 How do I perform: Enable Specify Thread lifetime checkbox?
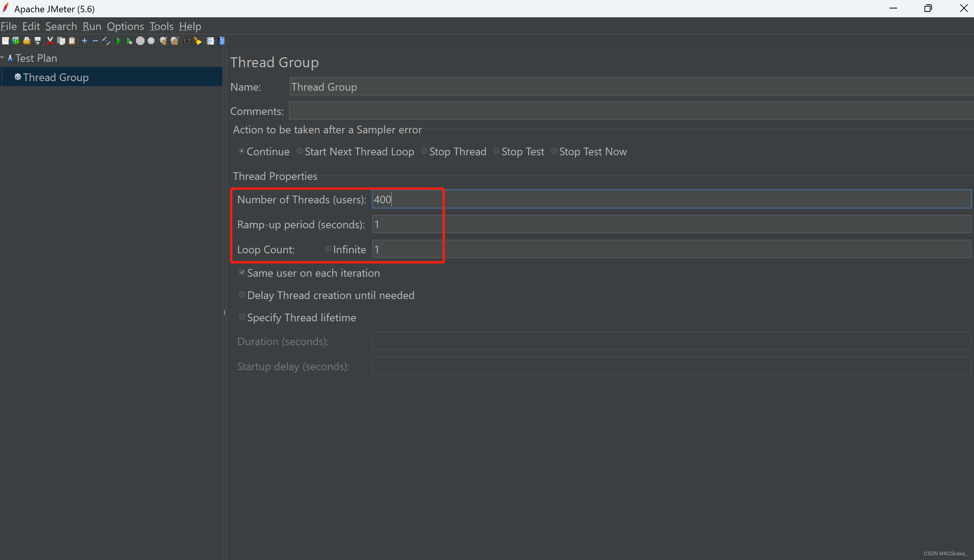pos(242,317)
